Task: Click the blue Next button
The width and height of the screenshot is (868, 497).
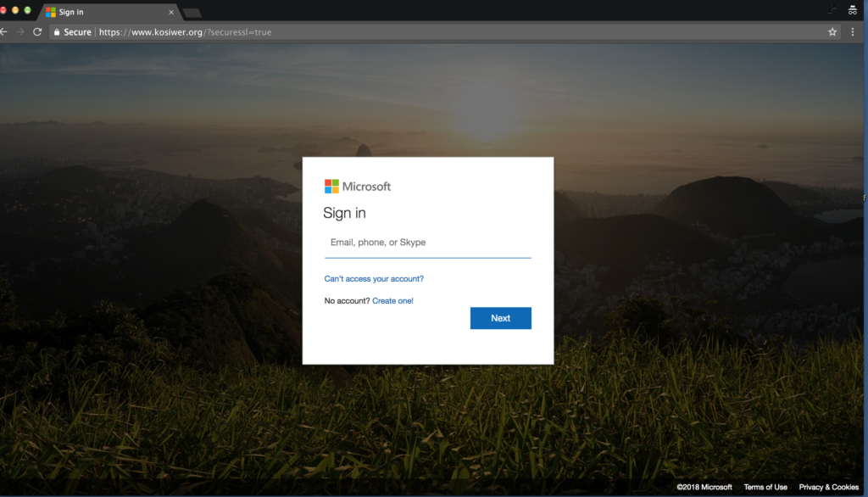Action: click(500, 318)
